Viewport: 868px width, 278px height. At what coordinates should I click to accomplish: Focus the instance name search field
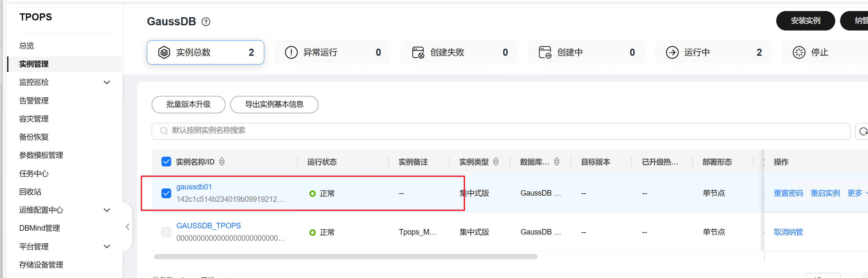coord(501,131)
